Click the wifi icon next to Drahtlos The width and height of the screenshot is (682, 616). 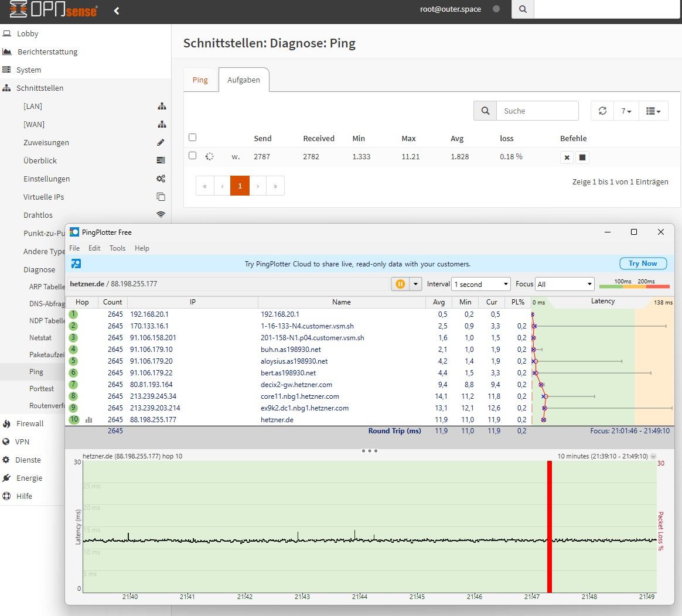(x=161, y=215)
